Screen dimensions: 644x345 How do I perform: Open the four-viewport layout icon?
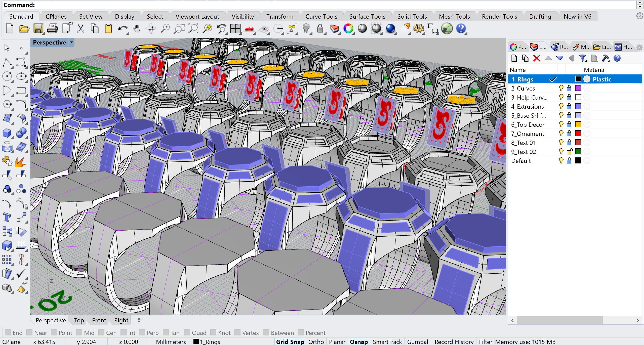235,29
